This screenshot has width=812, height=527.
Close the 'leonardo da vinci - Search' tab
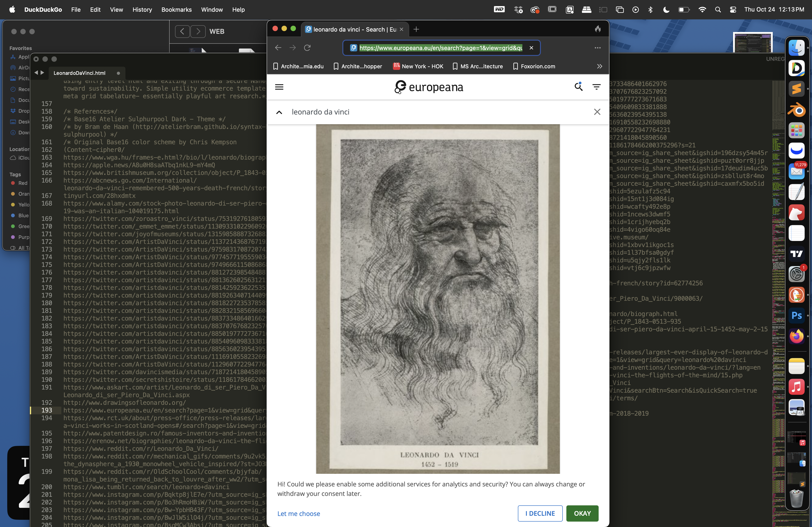[x=401, y=29]
